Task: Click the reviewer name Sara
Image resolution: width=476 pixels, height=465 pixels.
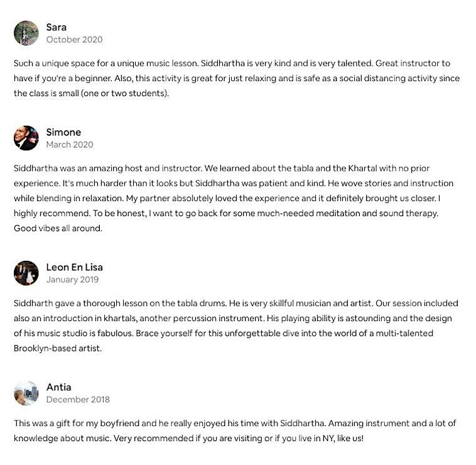Action: [x=57, y=27]
